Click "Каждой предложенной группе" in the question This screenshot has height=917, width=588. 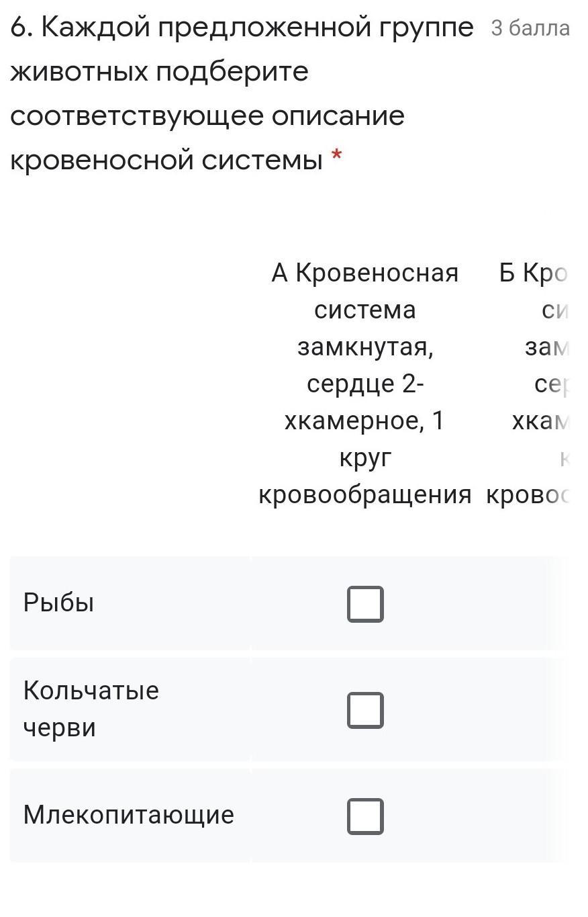tap(258, 28)
